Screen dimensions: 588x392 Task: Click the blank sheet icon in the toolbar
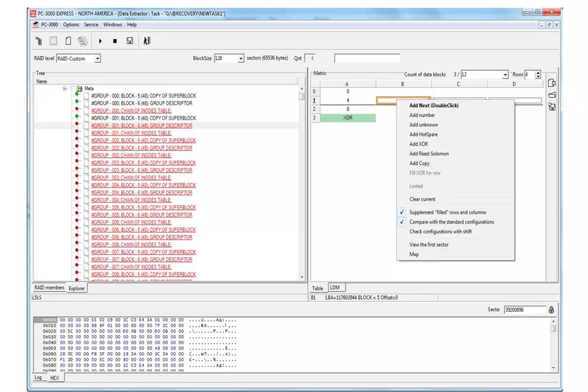point(68,41)
